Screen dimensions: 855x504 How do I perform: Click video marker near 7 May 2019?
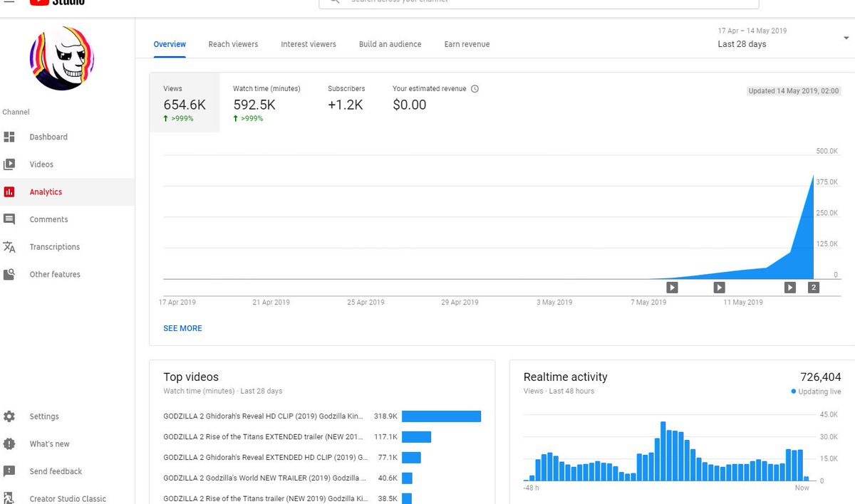(672, 288)
